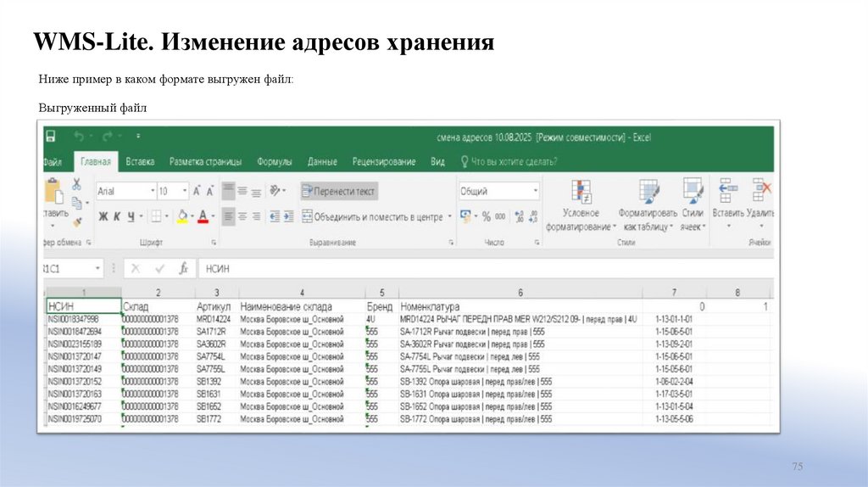Increase font size with the larger A icon
The image size is (868, 487).
[197, 191]
